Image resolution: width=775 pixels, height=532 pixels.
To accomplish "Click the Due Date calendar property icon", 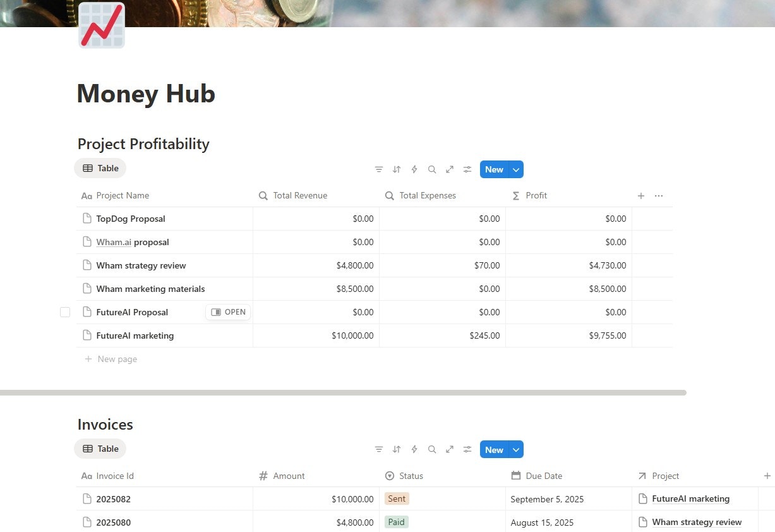I will pos(516,476).
